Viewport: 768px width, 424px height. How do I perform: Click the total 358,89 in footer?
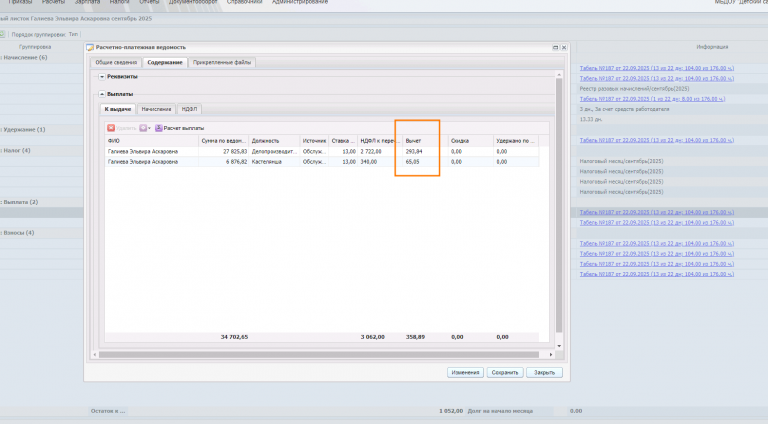pyautogui.click(x=415, y=337)
